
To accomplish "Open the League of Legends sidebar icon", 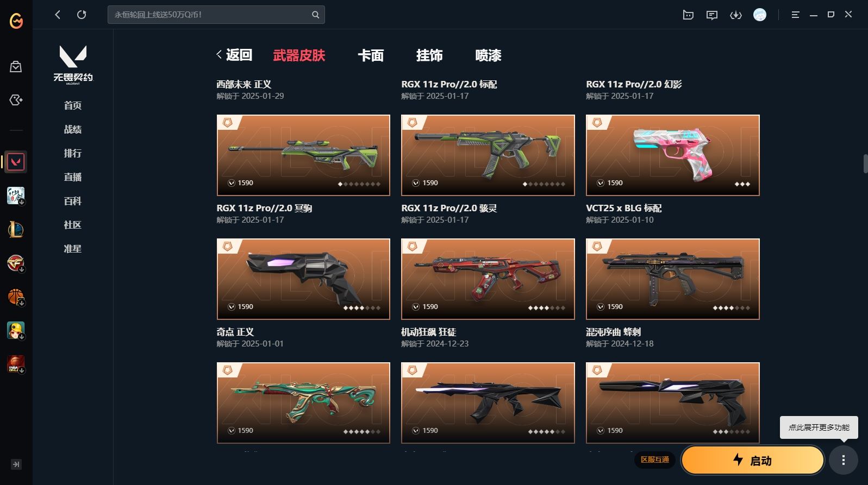I will click(16, 230).
